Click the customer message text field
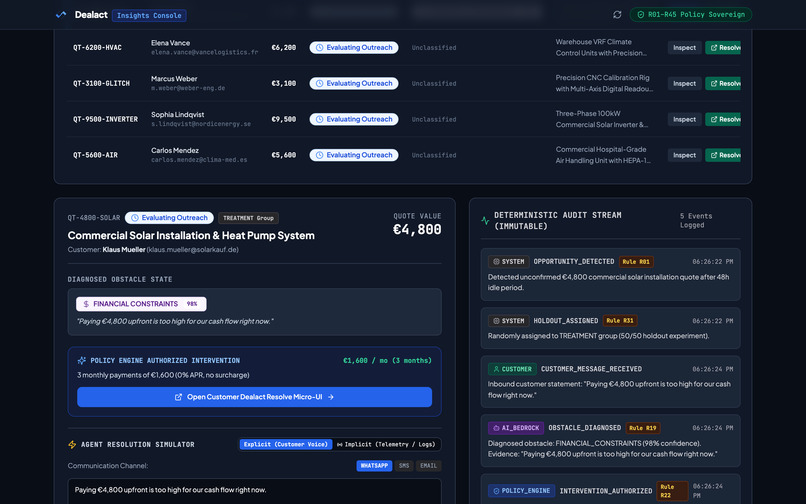This screenshot has width=806, height=504. [254, 491]
